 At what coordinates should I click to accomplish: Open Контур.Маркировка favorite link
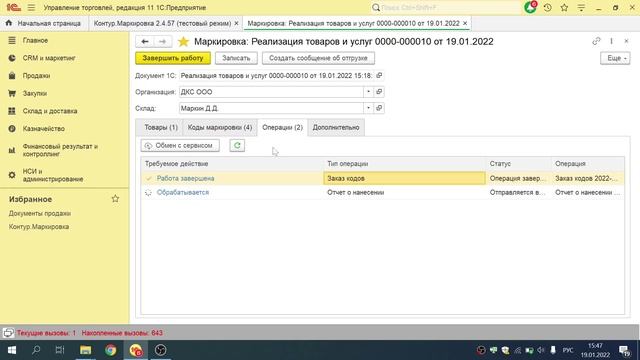click(39, 227)
